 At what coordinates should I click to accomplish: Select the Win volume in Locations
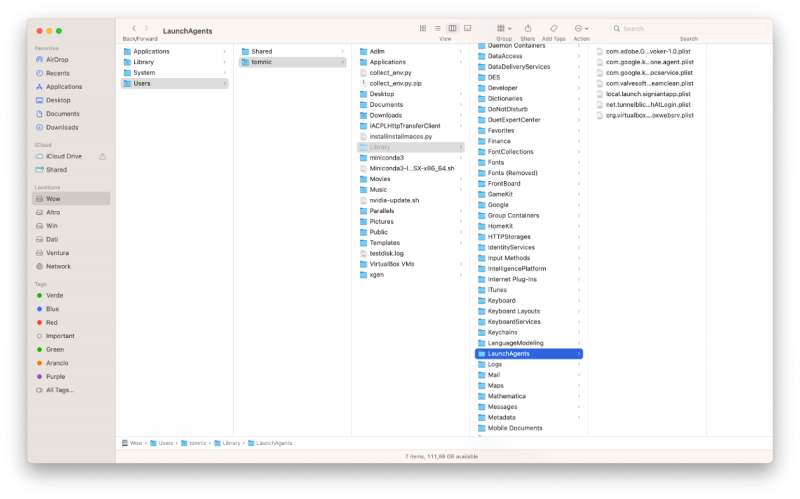52,226
